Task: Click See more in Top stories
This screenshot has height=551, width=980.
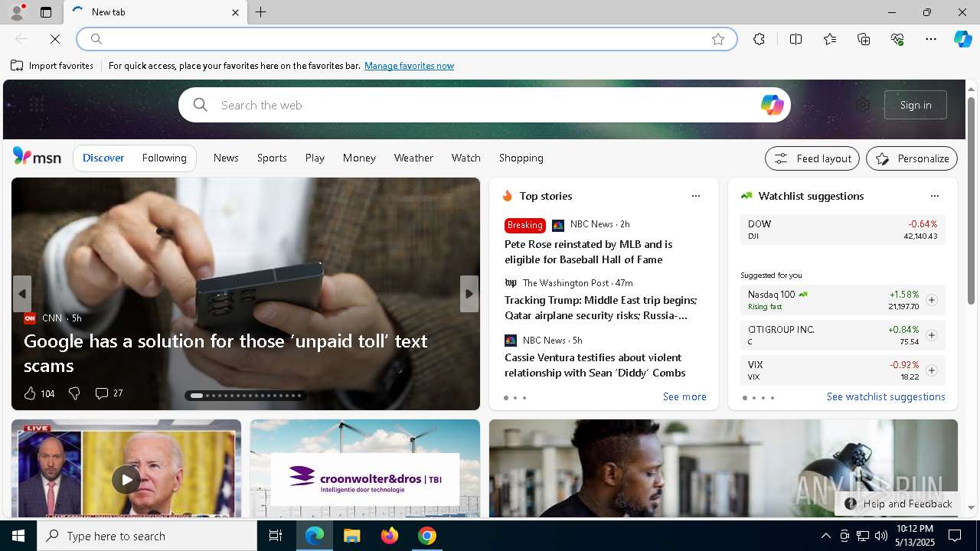Action: (x=684, y=396)
